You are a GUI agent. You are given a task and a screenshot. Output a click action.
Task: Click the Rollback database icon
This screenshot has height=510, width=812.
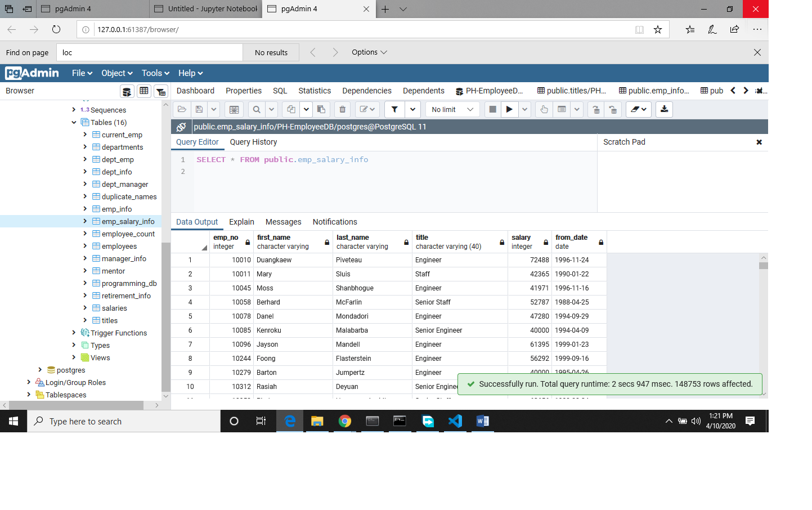[x=613, y=109]
